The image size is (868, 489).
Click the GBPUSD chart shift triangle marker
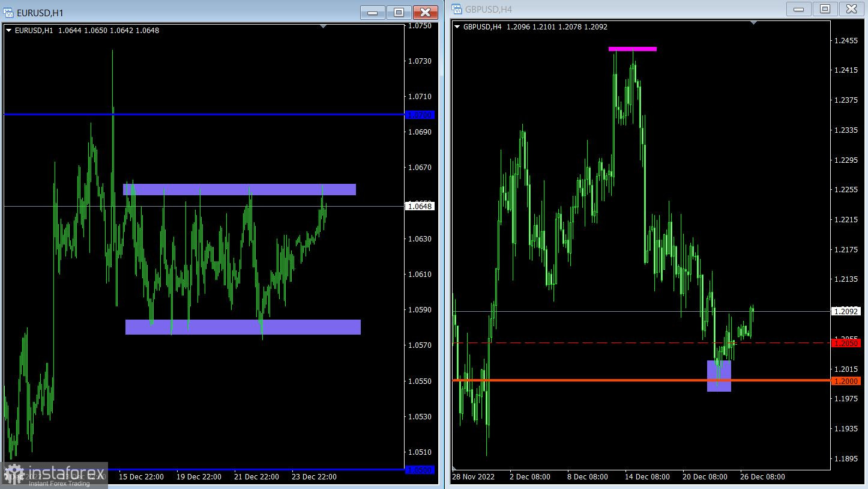[x=755, y=22]
